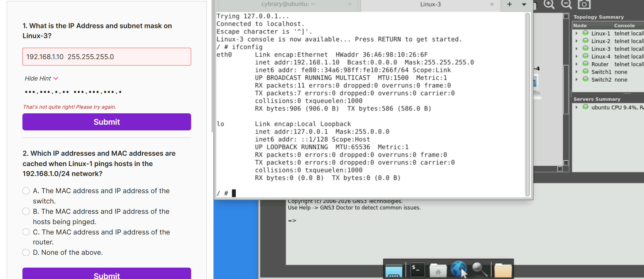
Task: Switch to the cybrary@ubuntu terminal tab
Action: click(288, 4)
